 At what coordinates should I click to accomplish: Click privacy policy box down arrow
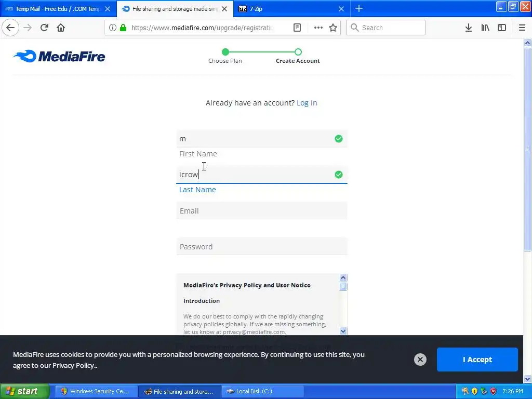point(343,331)
